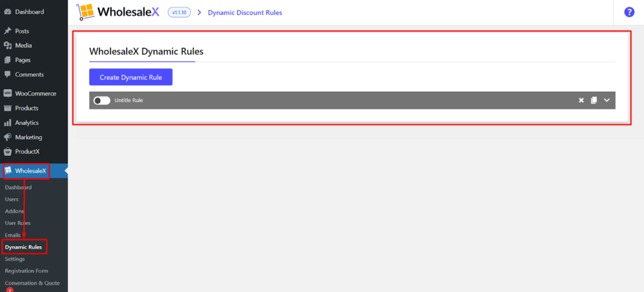
Task: Open the User Roles submenu item
Action: (18, 223)
